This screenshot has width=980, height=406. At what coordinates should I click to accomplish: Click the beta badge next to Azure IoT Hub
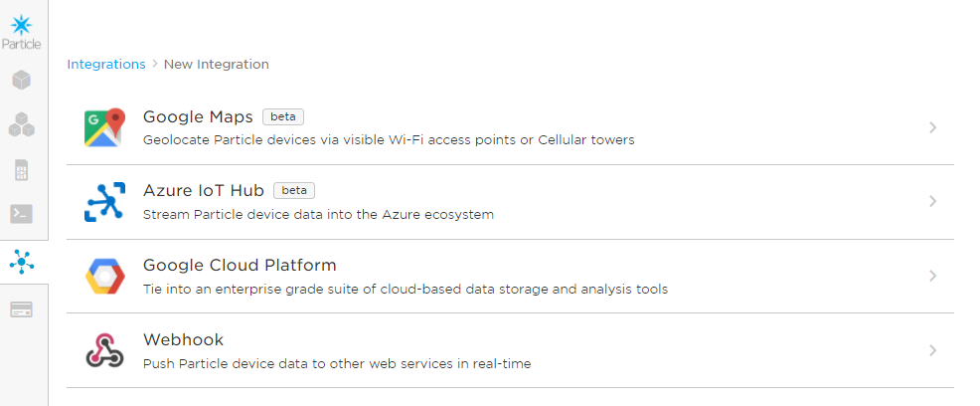pos(294,190)
